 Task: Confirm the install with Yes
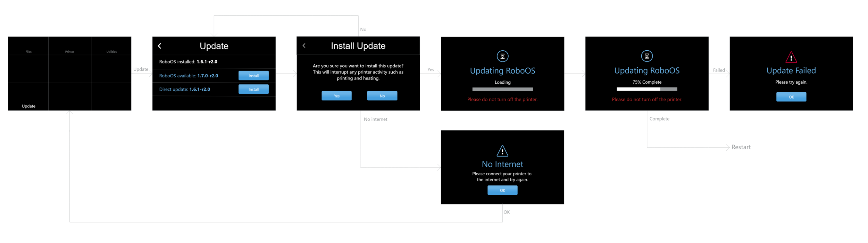tap(336, 96)
